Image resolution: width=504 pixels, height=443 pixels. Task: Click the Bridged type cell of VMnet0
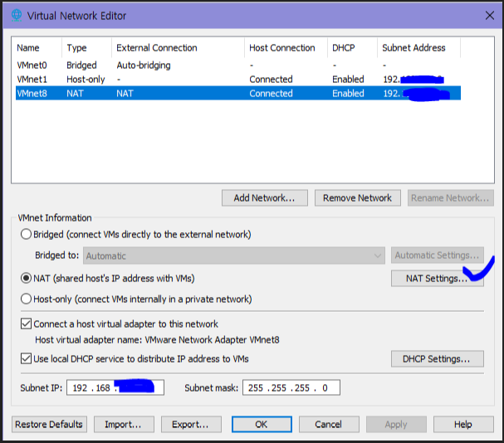point(81,66)
